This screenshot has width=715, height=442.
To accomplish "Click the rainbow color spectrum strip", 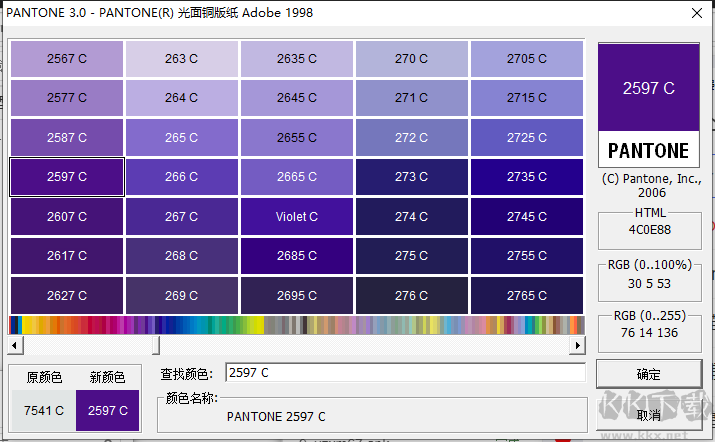I will (x=296, y=325).
